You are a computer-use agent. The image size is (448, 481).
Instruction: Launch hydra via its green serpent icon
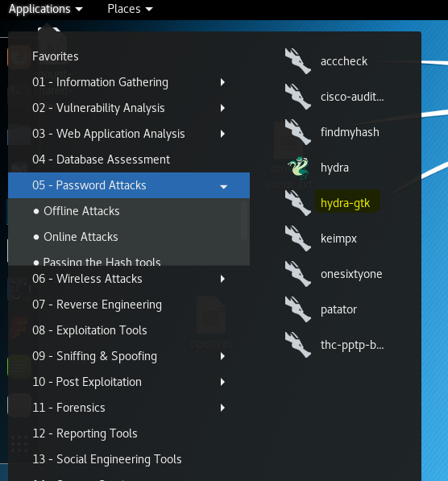click(x=298, y=168)
